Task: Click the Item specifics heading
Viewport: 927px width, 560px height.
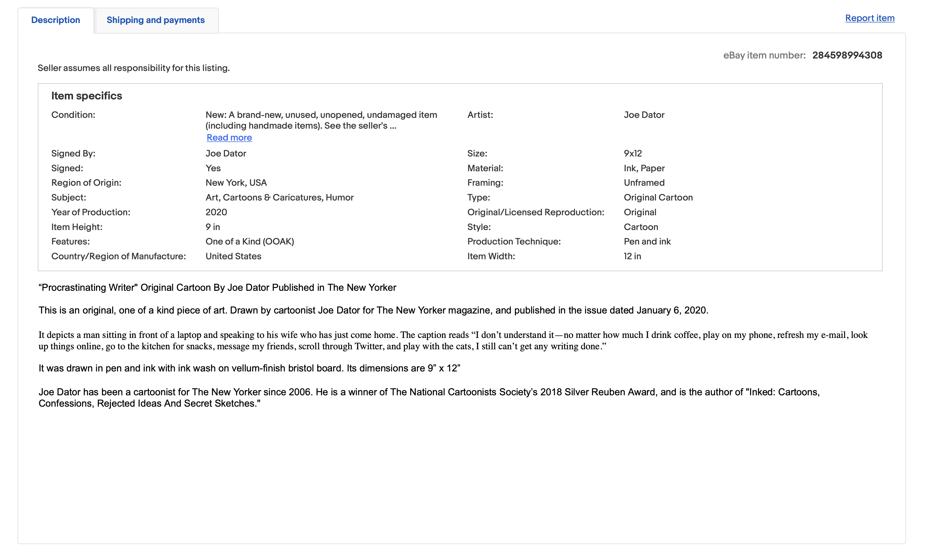Action: tap(87, 96)
